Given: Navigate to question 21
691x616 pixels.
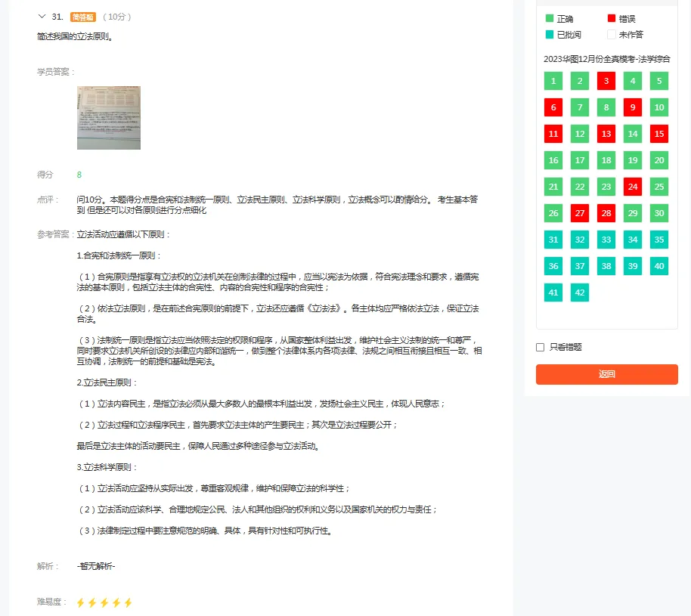Looking at the screenshot, I should tap(553, 187).
